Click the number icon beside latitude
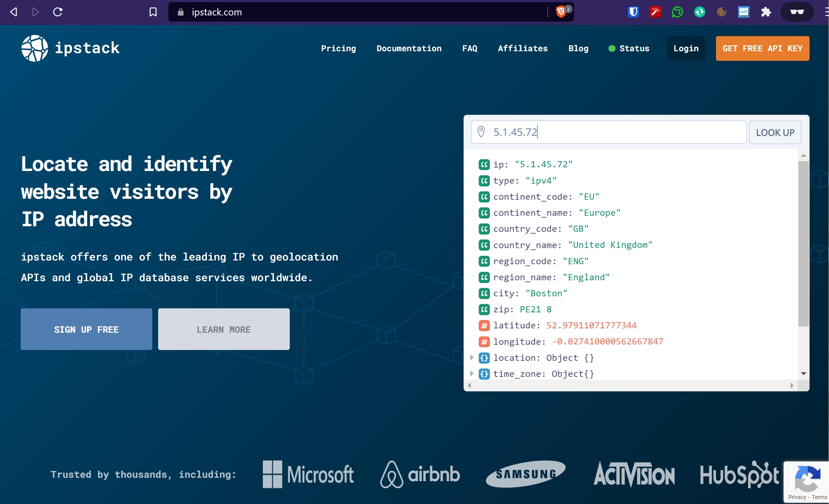This screenshot has height=504, width=829. 484,326
